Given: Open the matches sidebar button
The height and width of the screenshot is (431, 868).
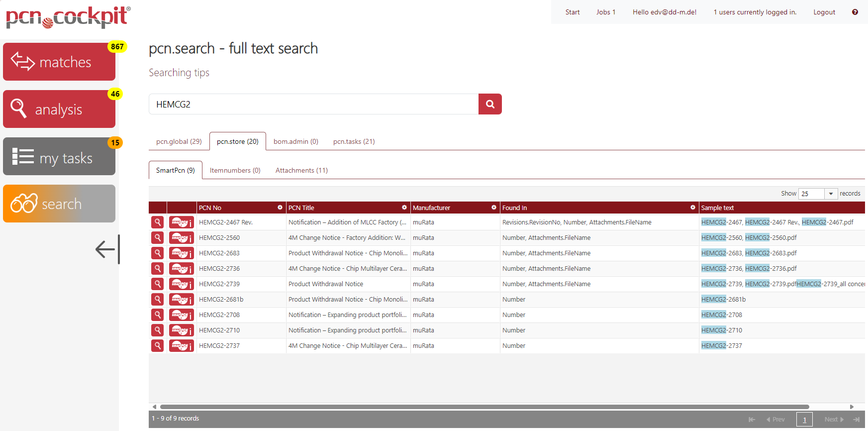Looking at the screenshot, I should click(x=59, y=62).
